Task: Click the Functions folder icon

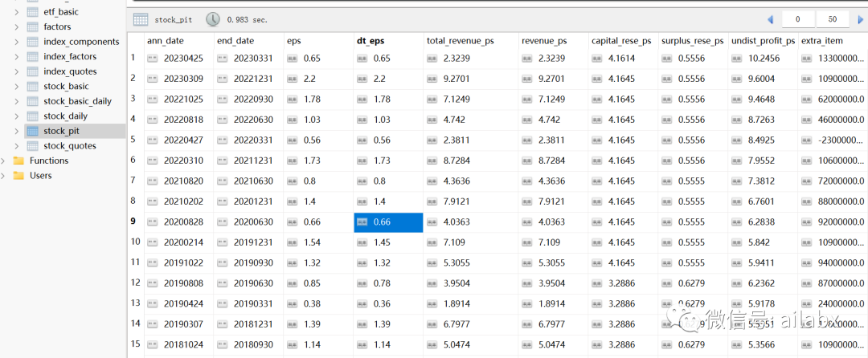Action: tap(18, 161)
